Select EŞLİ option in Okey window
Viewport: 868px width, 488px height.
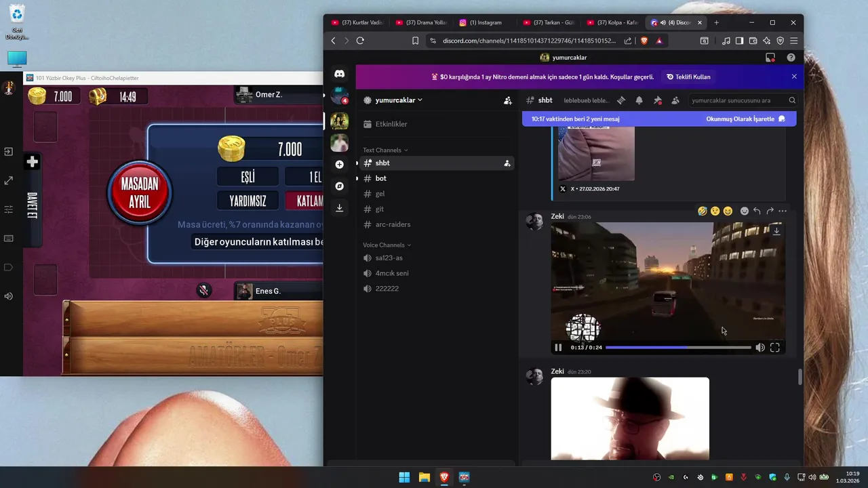[x=248, y=177]
